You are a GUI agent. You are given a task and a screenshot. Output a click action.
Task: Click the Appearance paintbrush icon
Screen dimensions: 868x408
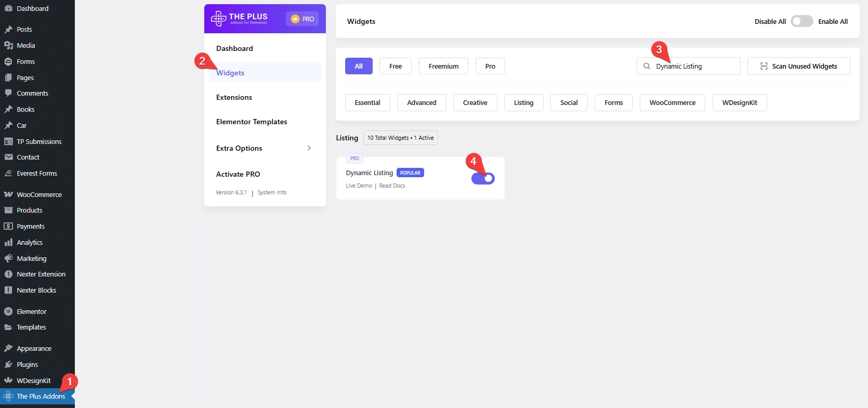click(8, 348)
